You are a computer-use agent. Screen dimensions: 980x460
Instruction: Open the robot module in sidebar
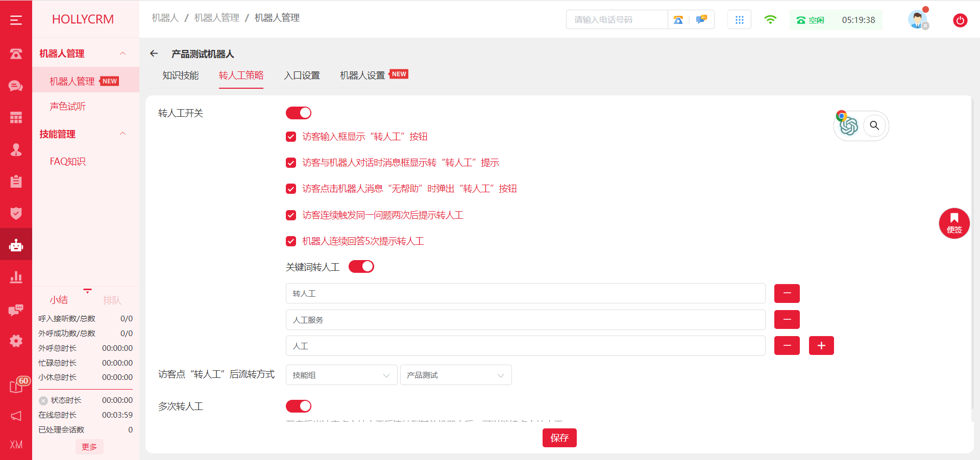click(16, 245)
